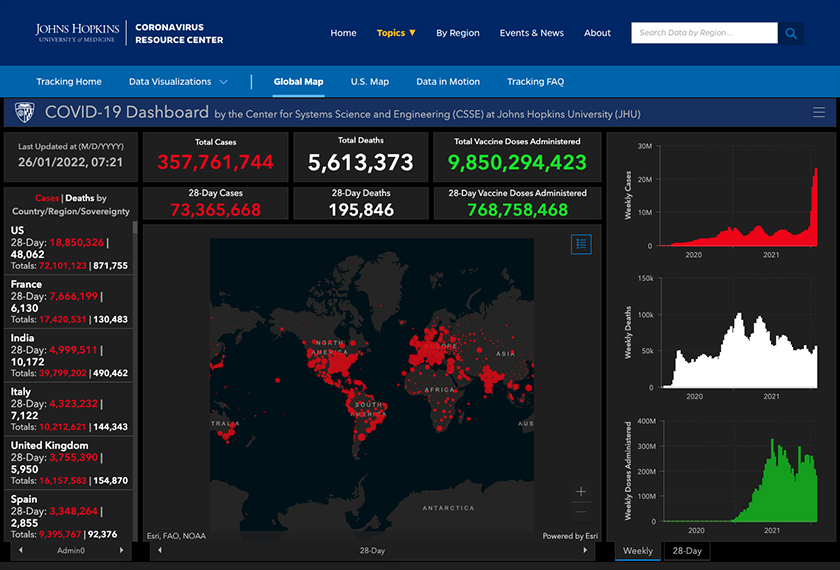The width and height of the screenshot is (840, 570).
Task: Zoom in on the map
Action: 581,491
